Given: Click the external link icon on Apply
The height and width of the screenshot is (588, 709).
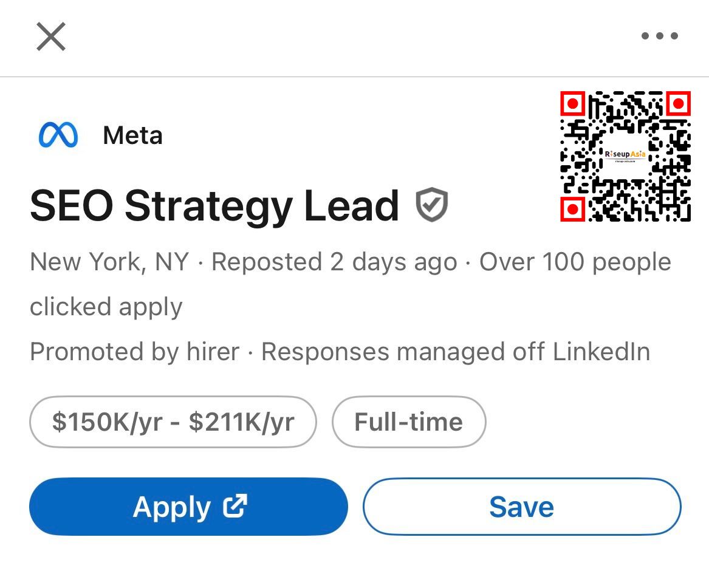Looking at the screenshot, I should coord(235,506).
